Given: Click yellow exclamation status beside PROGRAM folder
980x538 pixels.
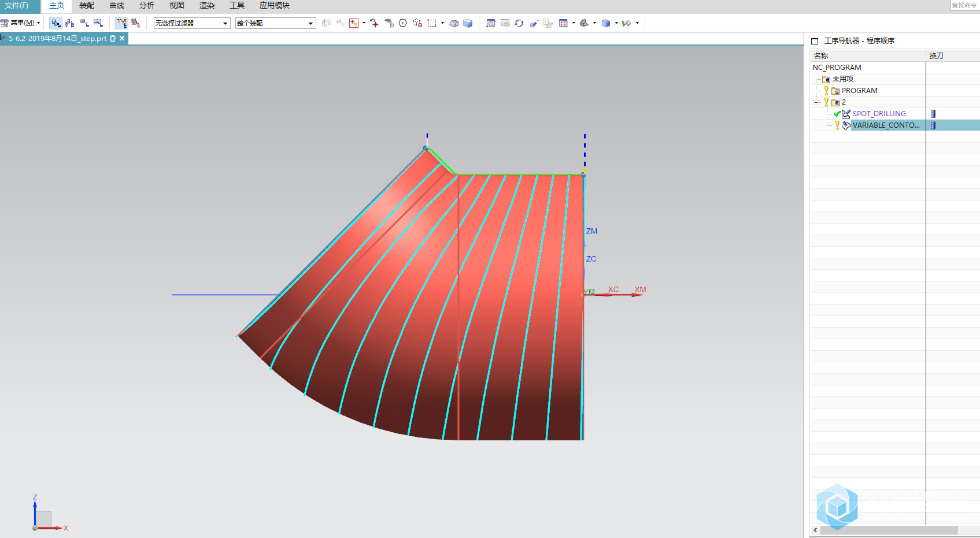Looking at the screenshot, I should [826, 91].
